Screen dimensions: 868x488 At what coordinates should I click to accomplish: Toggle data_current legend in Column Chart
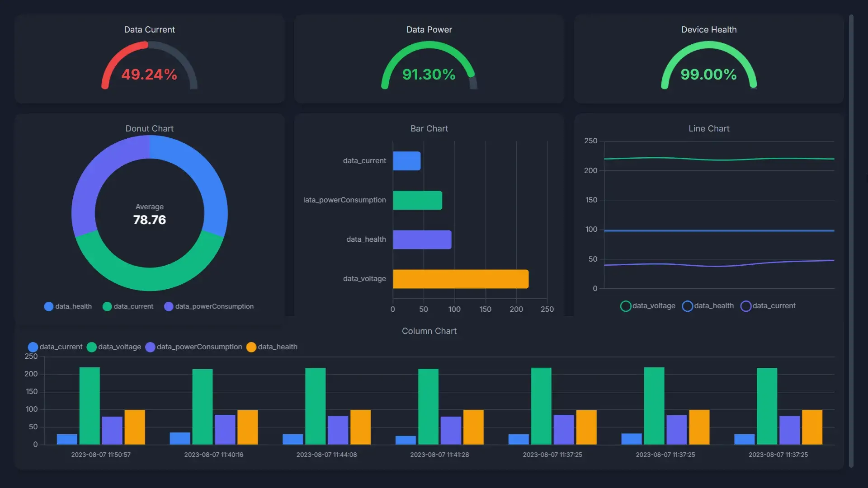pyautogui.click(x=55, y=347)
